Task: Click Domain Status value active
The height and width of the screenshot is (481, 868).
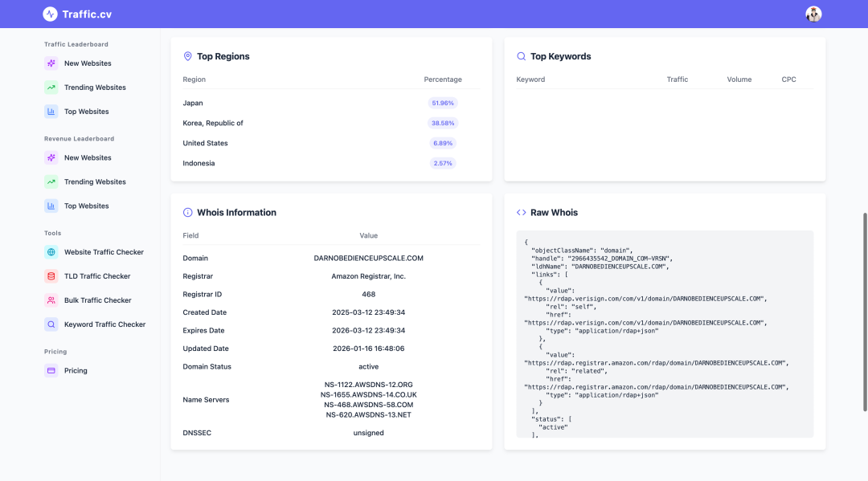Action: pyautogui.click(x=368, y=366)
